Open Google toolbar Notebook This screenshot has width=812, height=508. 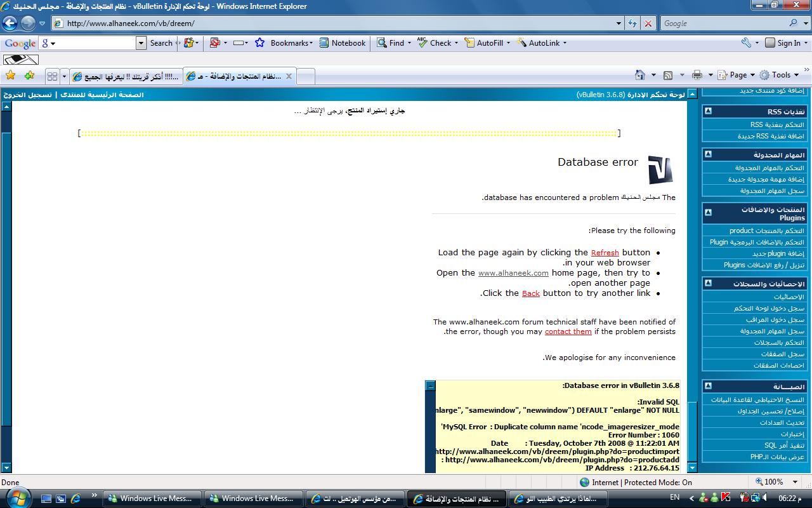tap(343, 43)
